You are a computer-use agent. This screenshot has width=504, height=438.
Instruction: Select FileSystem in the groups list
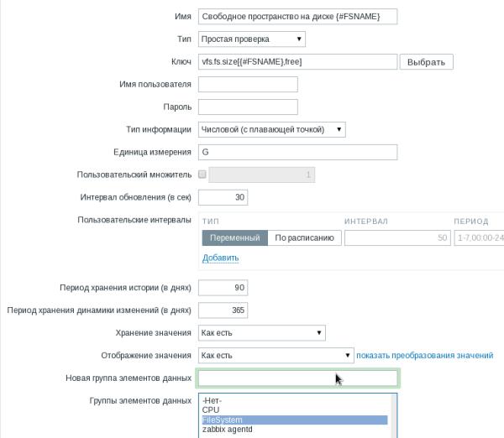pyautogui.click(x=224, y=420)
